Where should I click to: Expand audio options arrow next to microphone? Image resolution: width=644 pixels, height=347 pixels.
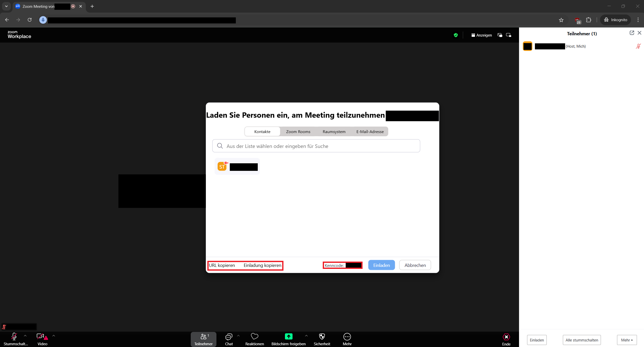(x=25, y=336)
